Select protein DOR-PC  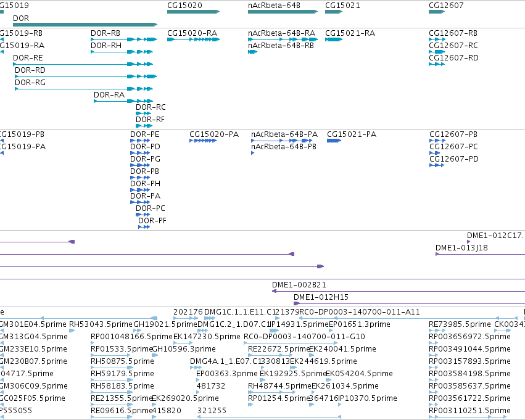coord(143,215)
